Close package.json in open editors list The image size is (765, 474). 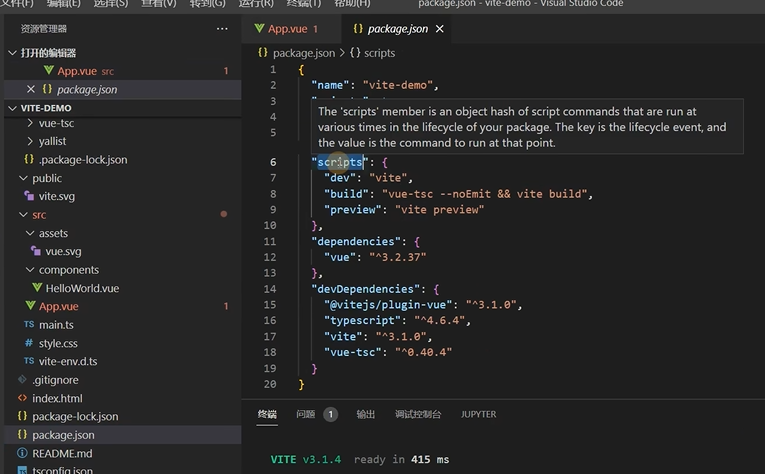click(x=31, y=89)
